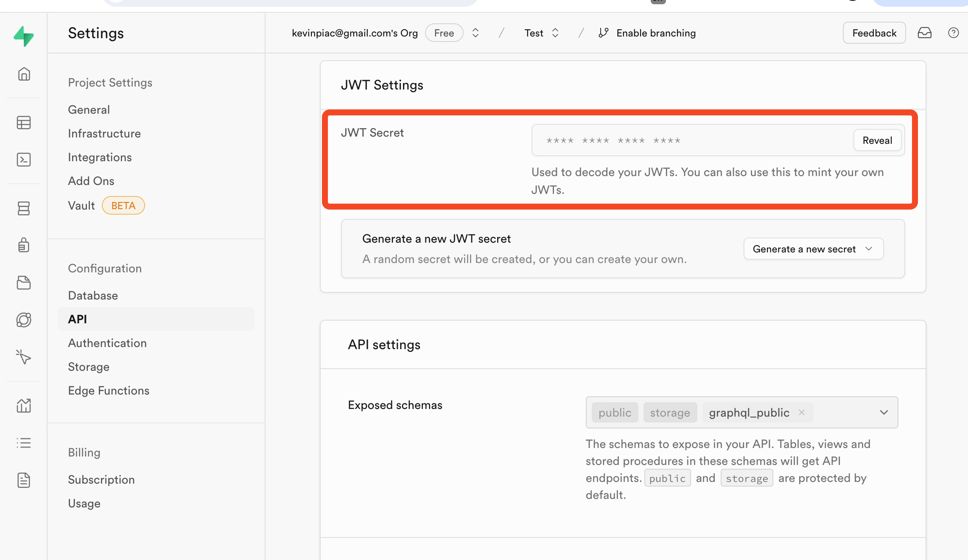The image size is (968, 560).
Task: Open the Table Editor icon
Action: tap(24, 123)
